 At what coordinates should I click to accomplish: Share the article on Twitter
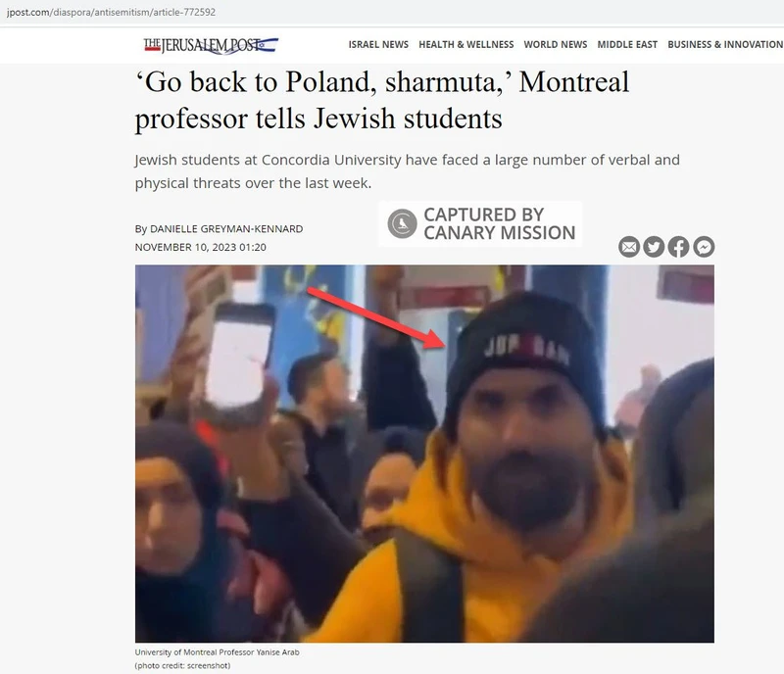tap(654, 247)
